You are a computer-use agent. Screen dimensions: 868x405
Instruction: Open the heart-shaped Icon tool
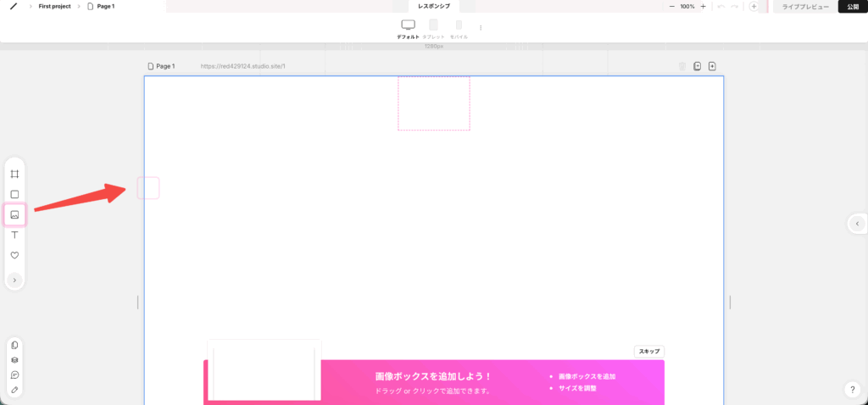click(x=14, y=255)
